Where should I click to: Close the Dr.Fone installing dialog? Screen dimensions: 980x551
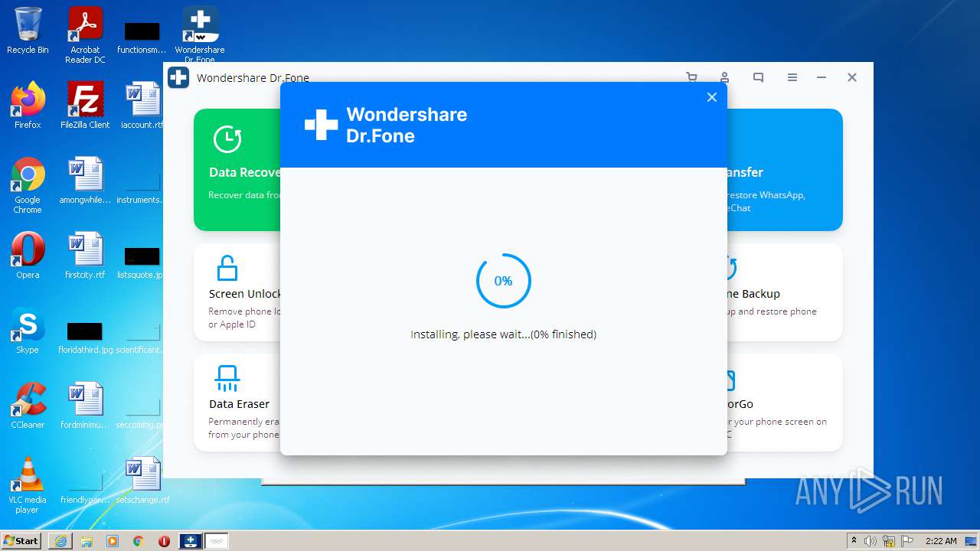pyautogui.click(x=711, y=97)
